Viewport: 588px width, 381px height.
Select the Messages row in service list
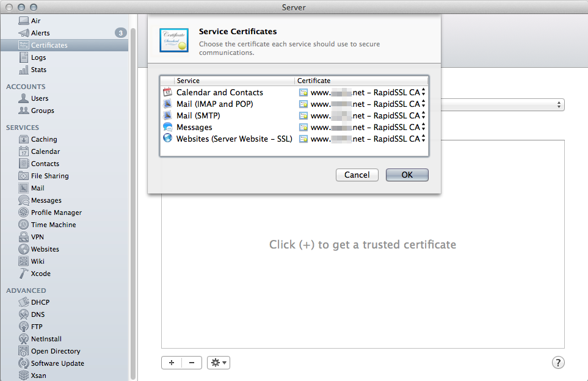[x=194, y=128]
